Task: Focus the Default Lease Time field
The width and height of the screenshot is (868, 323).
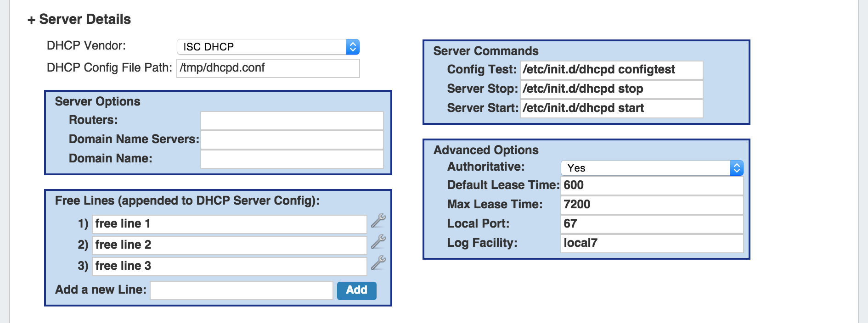Action: pos(652,185)
